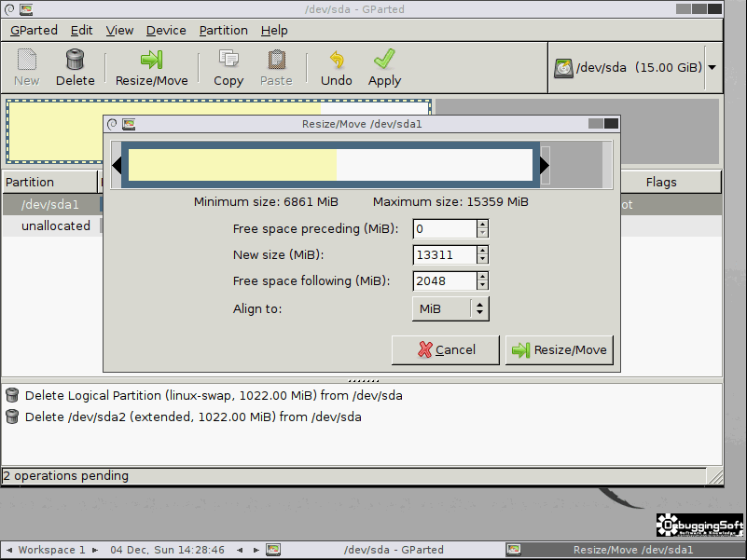
Task: Click the Resize/Move toolbar icon
Action: 151,59
